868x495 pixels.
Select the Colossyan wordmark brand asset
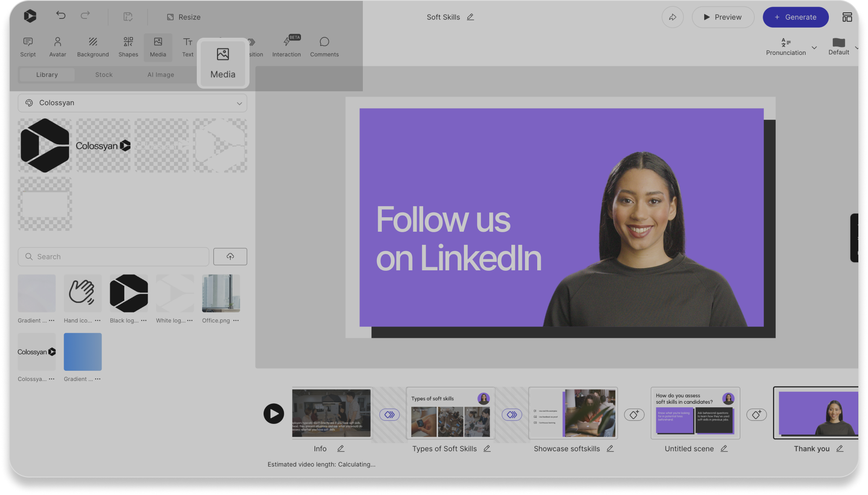coord(103,145)
